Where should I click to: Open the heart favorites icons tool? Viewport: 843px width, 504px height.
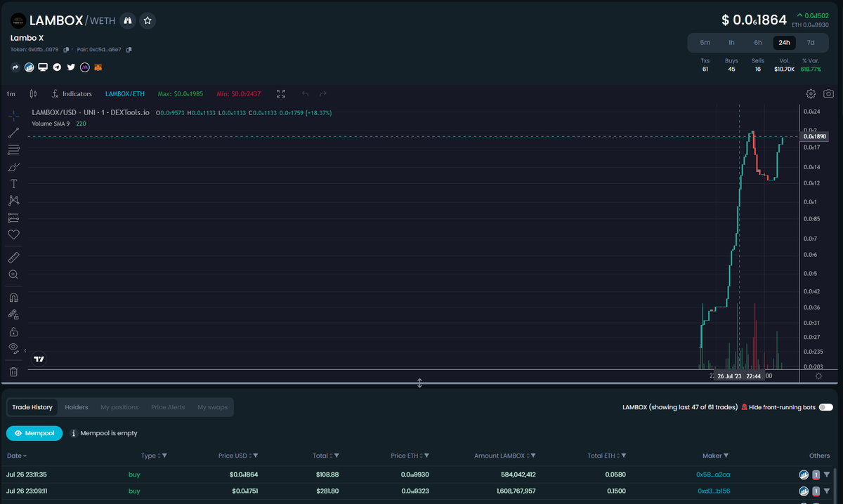[13, 234]
